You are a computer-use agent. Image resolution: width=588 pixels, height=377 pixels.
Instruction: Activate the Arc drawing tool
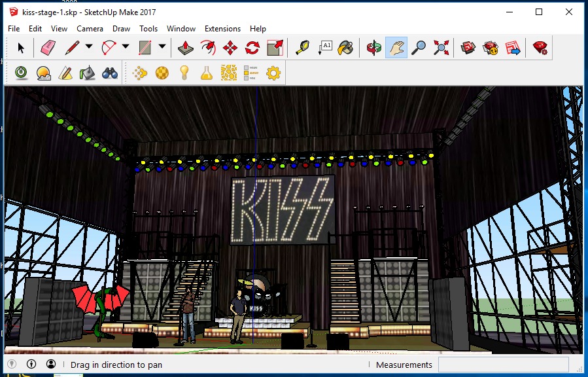tap(109, 48)
